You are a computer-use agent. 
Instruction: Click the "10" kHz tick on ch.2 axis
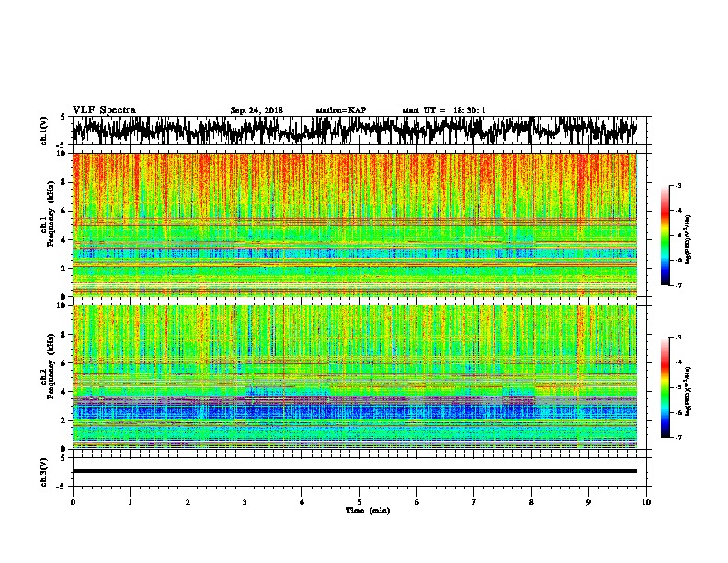pos(63,305)
